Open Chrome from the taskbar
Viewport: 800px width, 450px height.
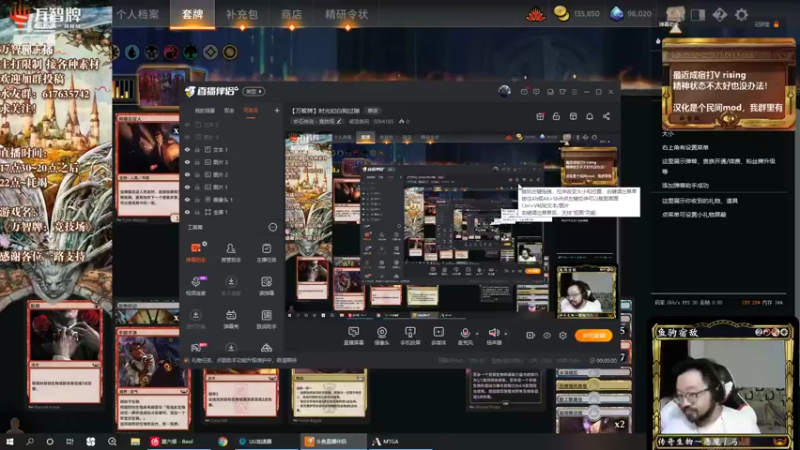click(223, 441)
